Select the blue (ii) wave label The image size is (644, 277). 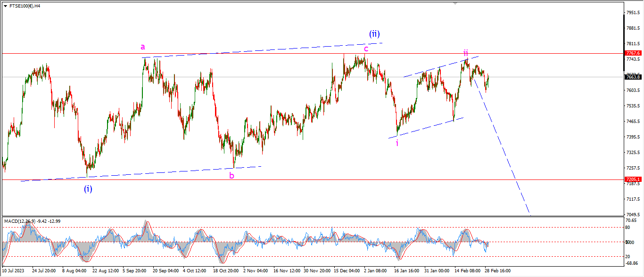(x=374, y=34)
